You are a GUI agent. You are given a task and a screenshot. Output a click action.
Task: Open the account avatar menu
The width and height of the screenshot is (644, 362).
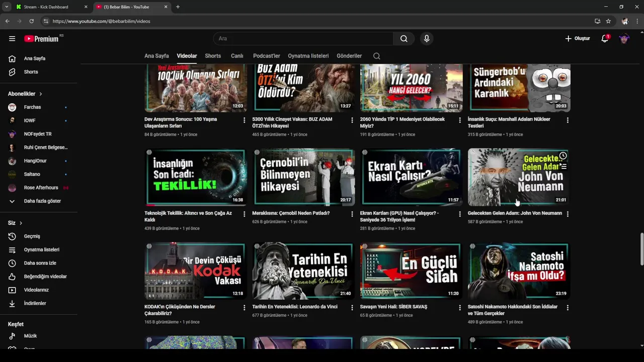click(x=624, y=39)
